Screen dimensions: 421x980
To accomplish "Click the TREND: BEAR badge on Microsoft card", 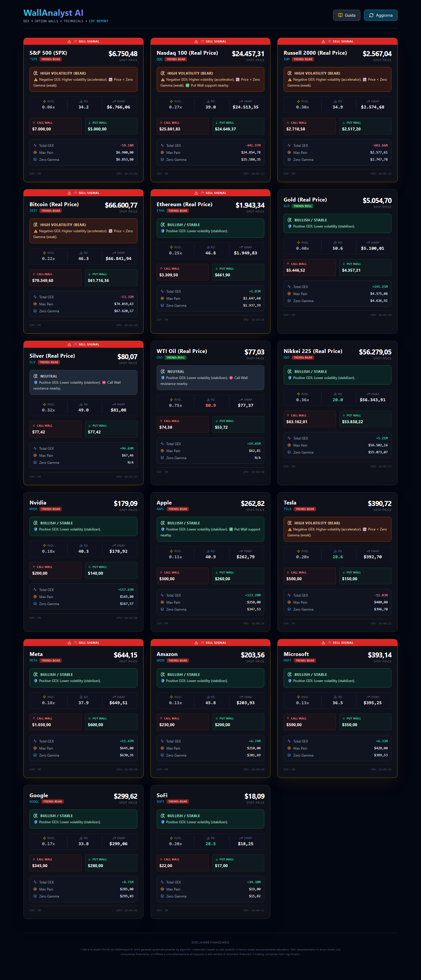I will 305,660.
